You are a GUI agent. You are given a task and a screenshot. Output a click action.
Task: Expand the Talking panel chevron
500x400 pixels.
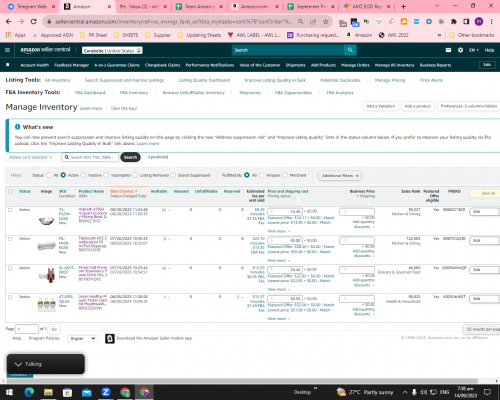[x=18, y=364]
